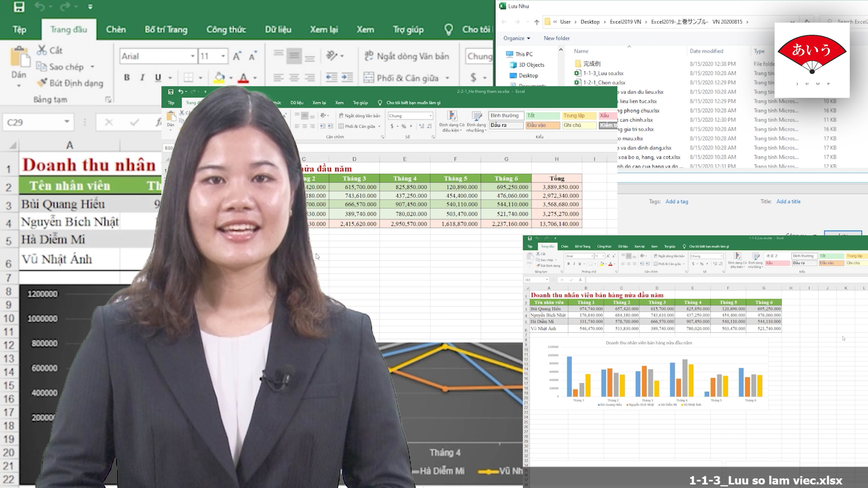
Task: Expand the Organize menu dropdown
Action: 517,38
